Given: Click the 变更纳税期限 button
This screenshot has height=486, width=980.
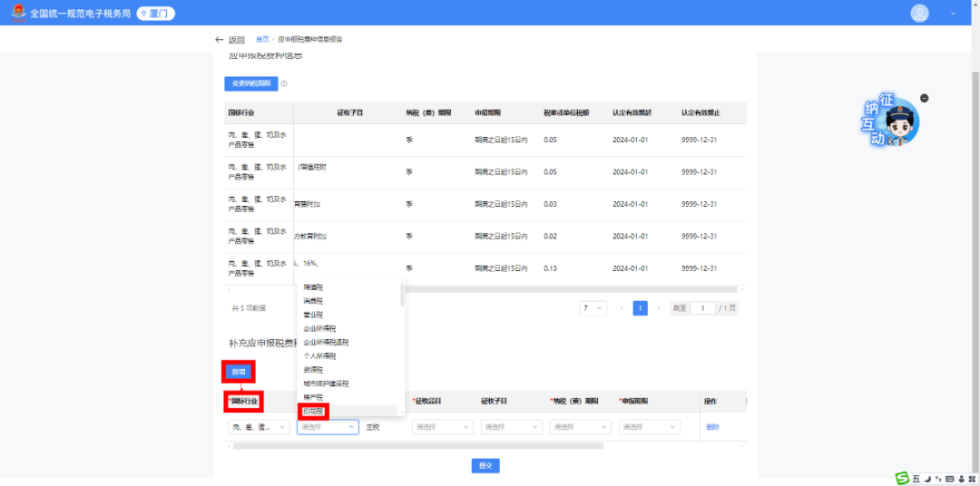Looking at the screenshot, I should pos(251,83).
